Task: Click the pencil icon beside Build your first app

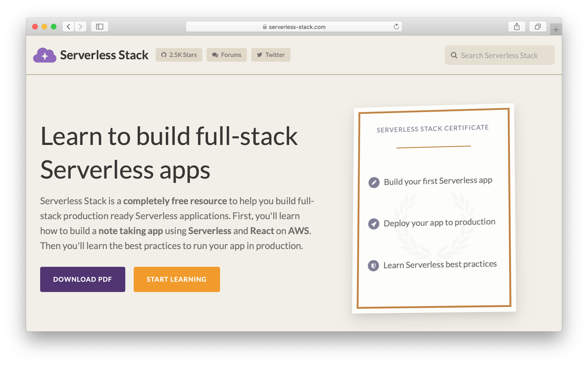Action: (x=374, y=183)
